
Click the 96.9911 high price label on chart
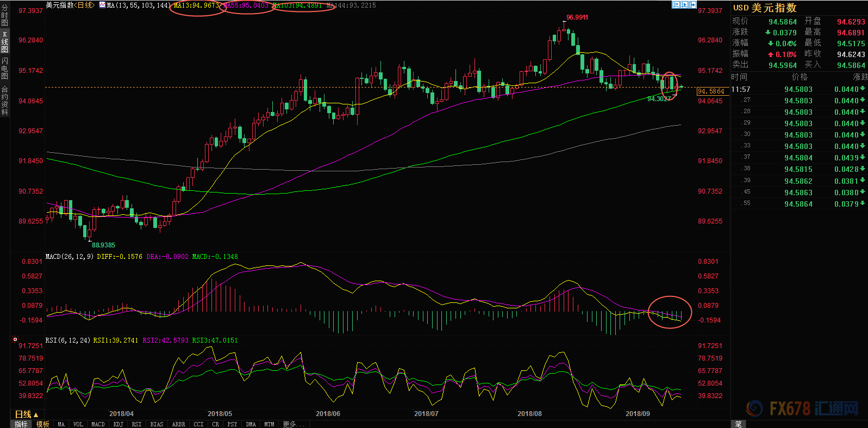point(577,17)
